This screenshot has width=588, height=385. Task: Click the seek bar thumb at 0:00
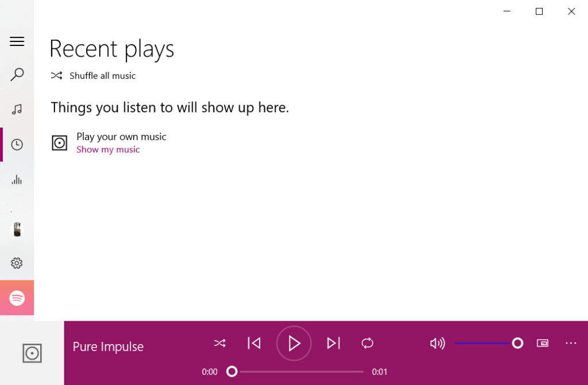click(232, 371)
